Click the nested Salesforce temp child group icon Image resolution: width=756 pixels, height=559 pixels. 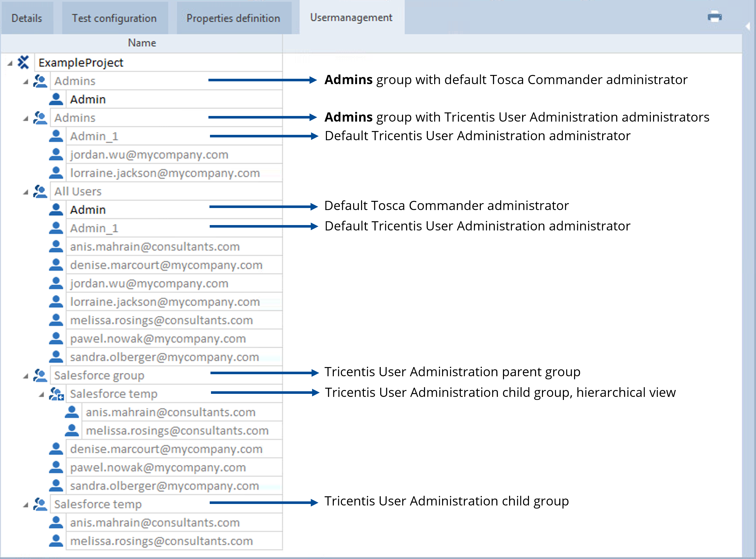click(x=57, y=394)
